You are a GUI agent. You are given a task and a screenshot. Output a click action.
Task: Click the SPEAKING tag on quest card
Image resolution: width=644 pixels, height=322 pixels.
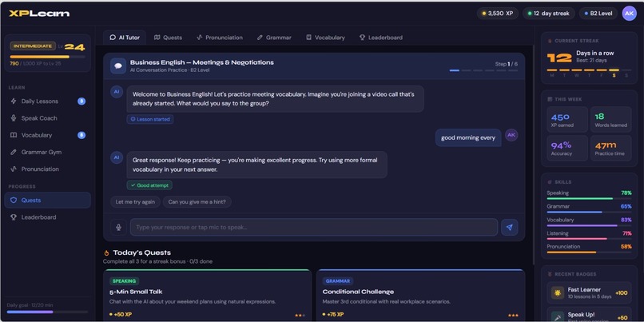tap(124, 281)
